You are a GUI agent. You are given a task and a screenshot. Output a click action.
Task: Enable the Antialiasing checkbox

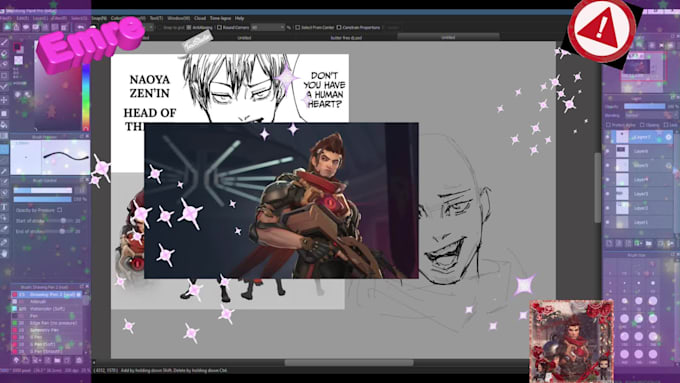click(x=189, y=27)
